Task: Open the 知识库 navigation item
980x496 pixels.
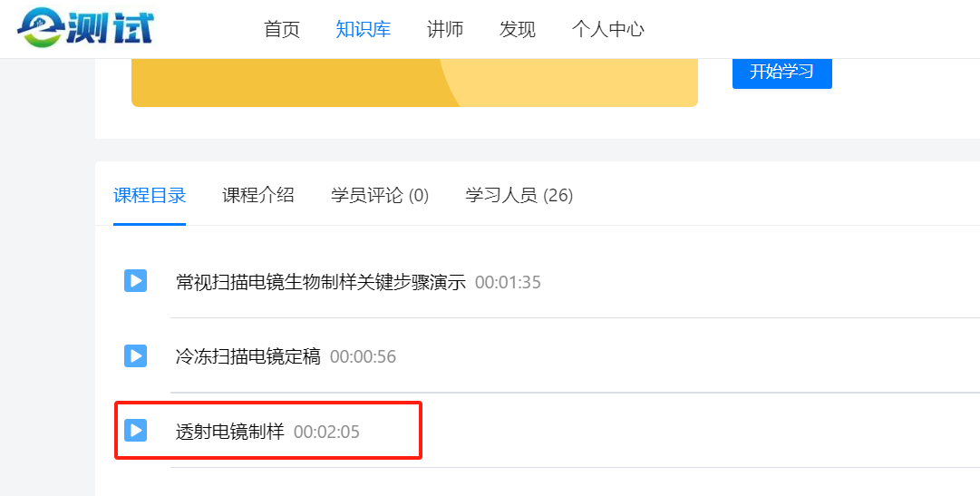Action: [363, 29]
